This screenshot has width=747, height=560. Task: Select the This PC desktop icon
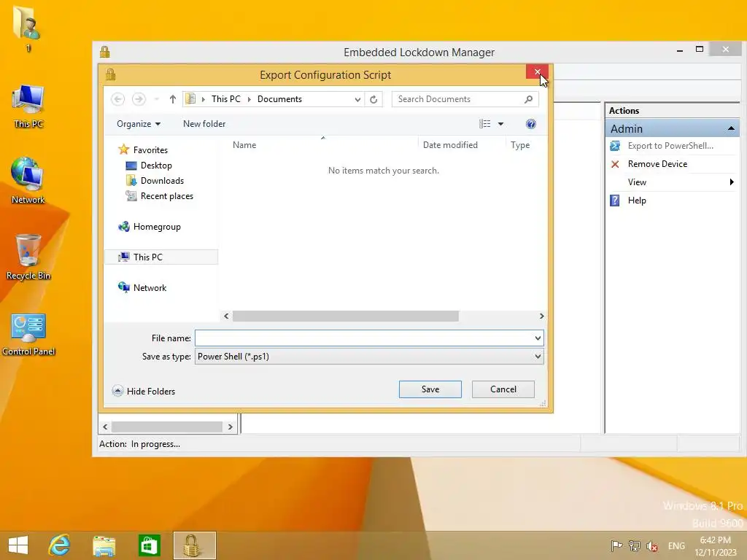pyautogui.click(x=28, y=106)
